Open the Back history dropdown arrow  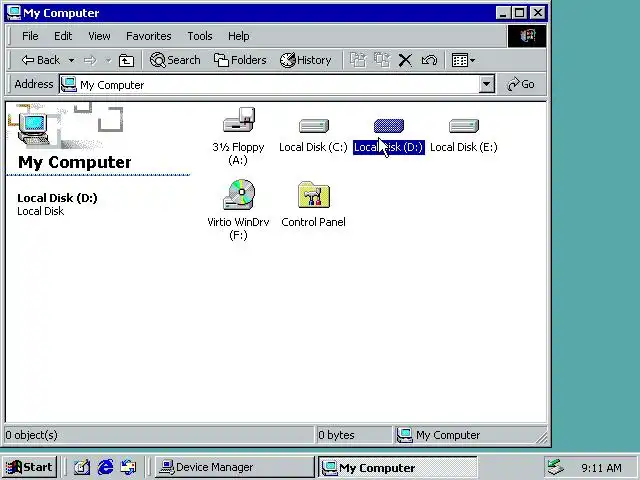point(71,60)
